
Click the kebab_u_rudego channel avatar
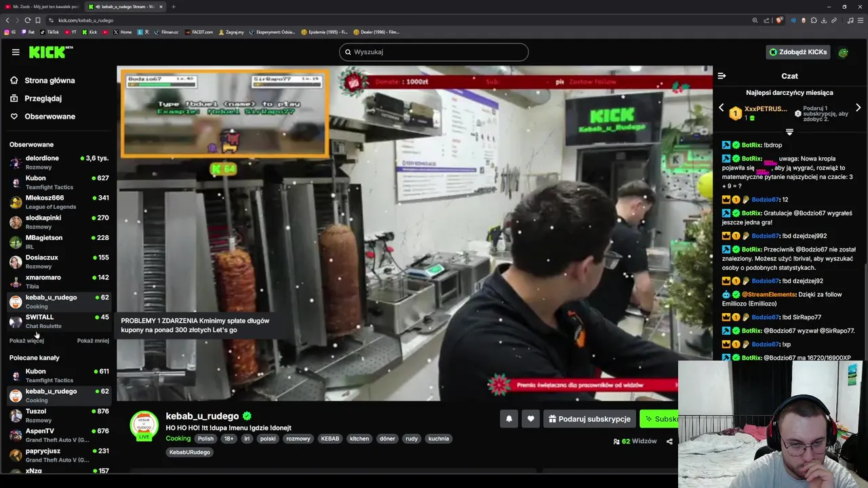[144, 425]
